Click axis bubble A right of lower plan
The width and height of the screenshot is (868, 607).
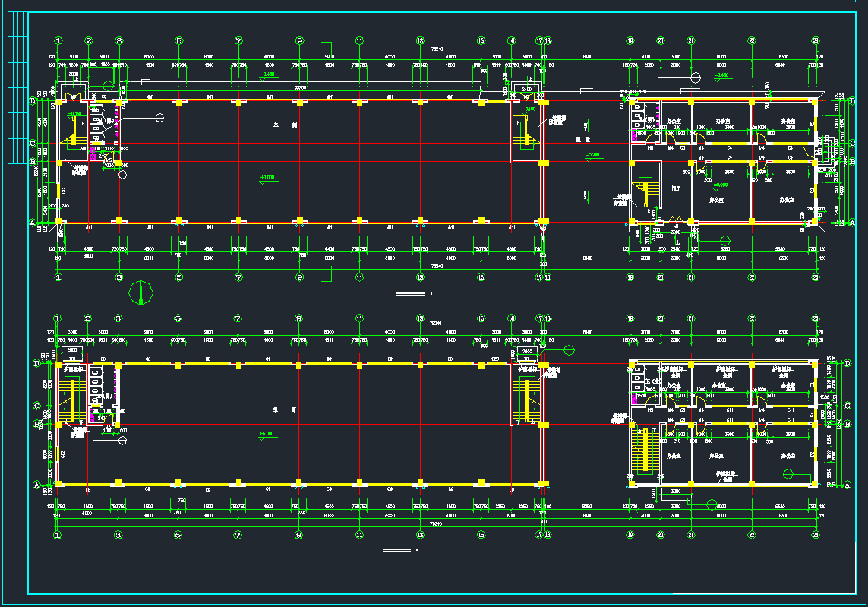pos(847,485)
